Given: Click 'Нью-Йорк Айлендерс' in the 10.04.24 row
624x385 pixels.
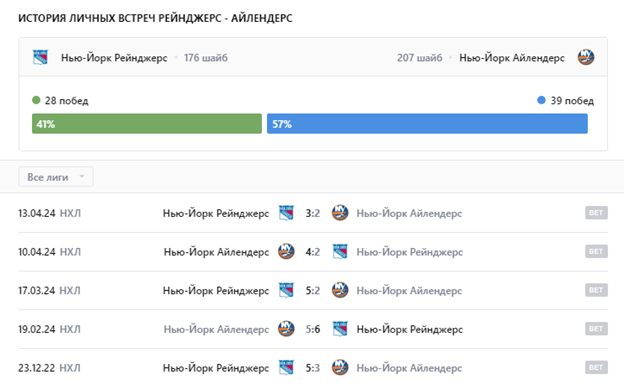Looking at the screenshot, I should pos(216,252).
